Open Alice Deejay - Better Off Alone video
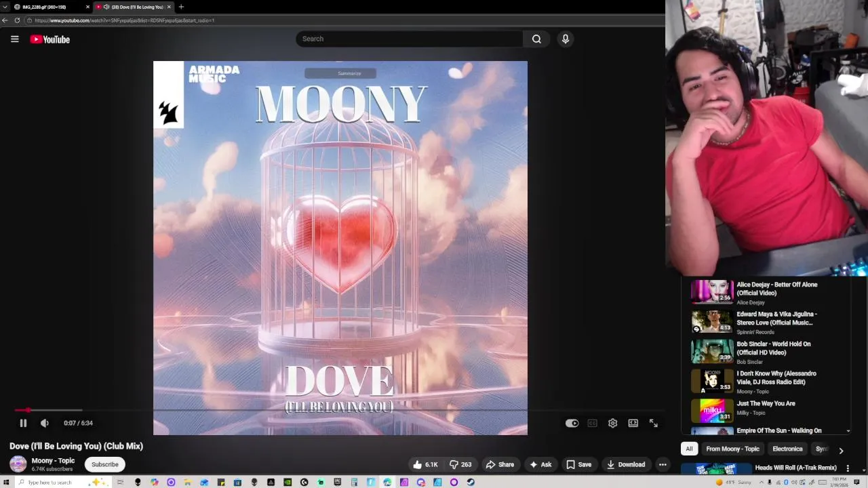This screenshot has width=868, height=488. coord(776,289)
